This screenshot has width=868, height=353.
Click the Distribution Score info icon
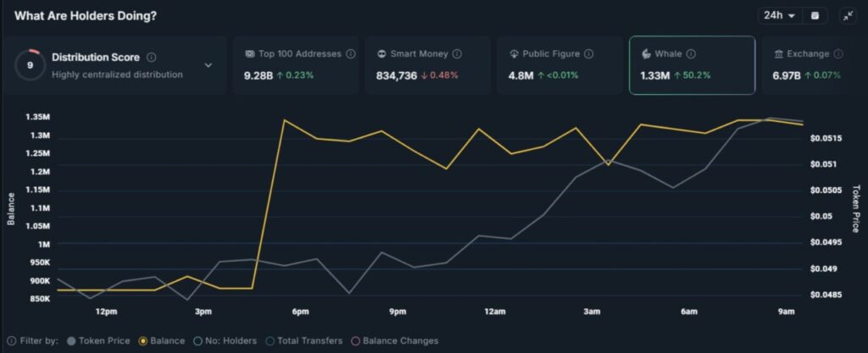(x=151, y=58)
